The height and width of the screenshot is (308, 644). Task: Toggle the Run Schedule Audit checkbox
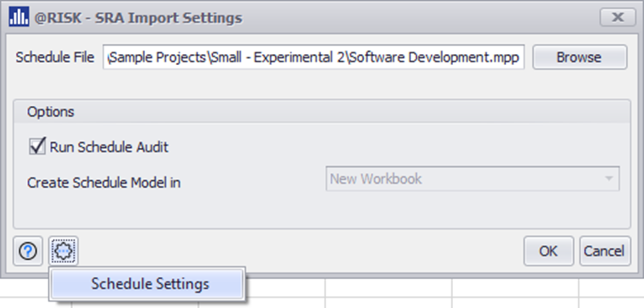38,147
